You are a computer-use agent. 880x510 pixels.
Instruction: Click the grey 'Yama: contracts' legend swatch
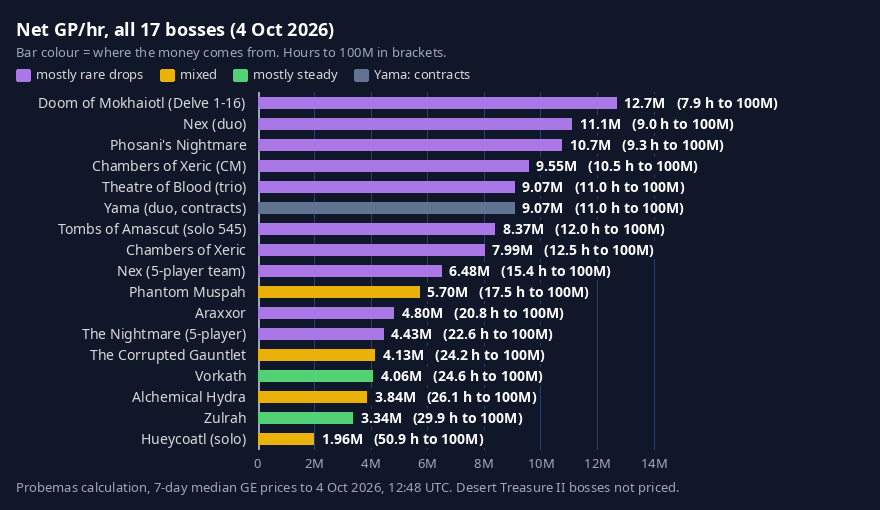pyautogui.click(x=361, y=75)
